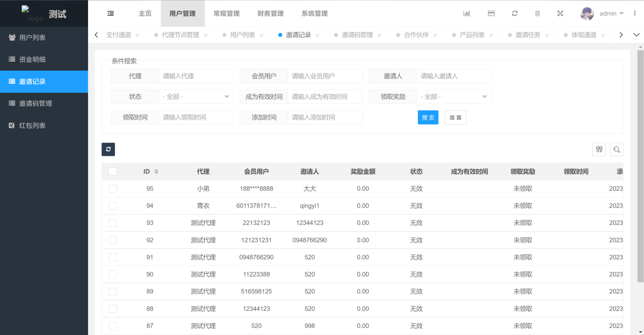The height and width of the screenshot is (335, 644).
Task: Click the bar chart statistics icon
Action: tap(467, 13)
